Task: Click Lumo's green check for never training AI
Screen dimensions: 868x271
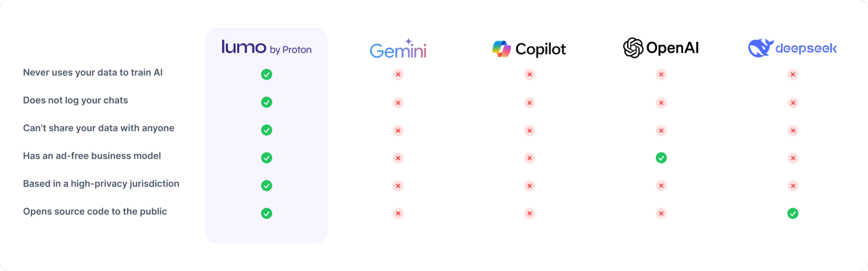Action: [266, 75]
